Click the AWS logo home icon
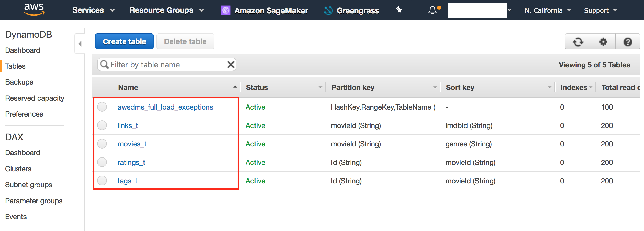This screenshot has width=644, height=231. click(34, 10)
